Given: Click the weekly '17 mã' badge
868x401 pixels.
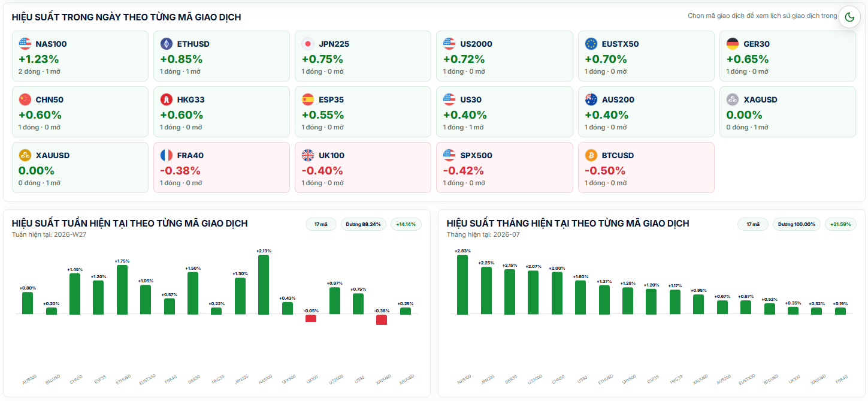Looking at the screenshot, I should (x=321, y=224).
